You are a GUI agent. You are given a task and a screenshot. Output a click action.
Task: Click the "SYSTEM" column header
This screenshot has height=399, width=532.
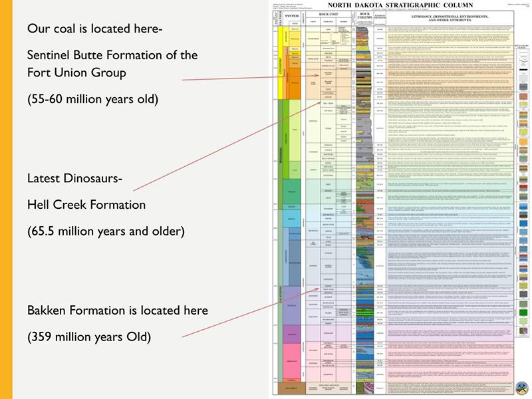[292, 16]
